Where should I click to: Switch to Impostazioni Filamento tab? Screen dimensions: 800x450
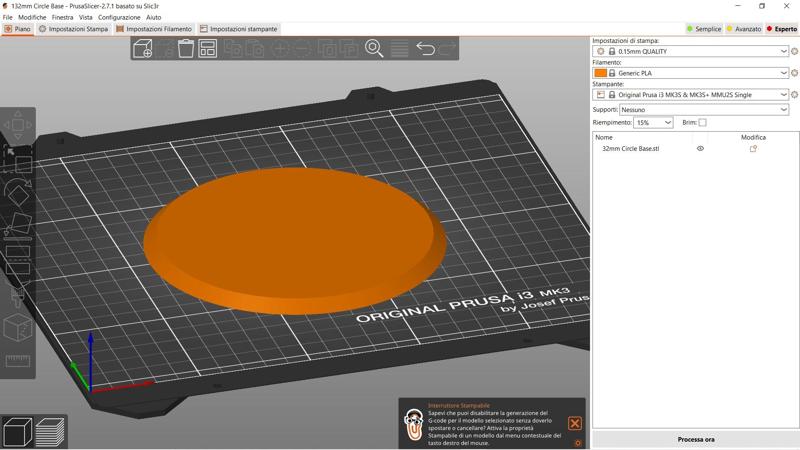click(154, 29)
